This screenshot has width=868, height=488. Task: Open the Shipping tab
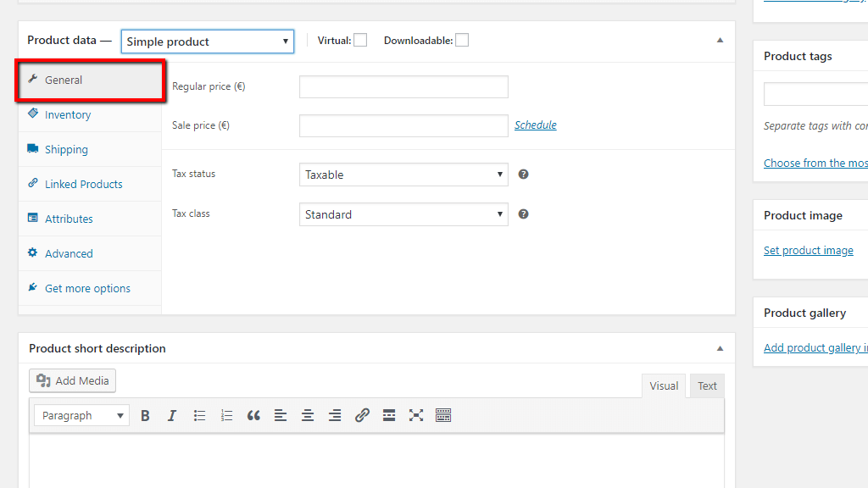click(x=90, y=149)
